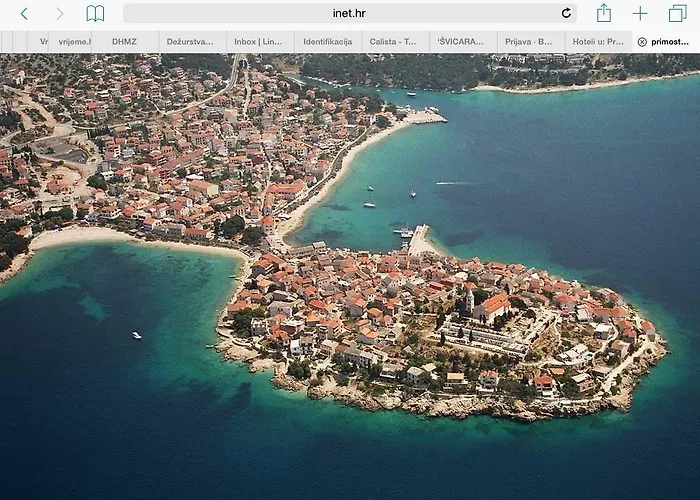Close the primost tab with X

[641, 42]
